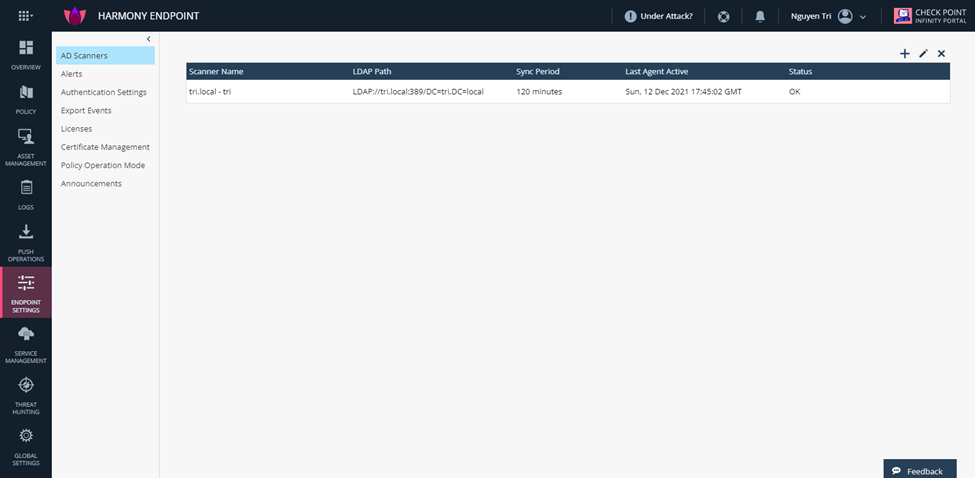
Task: Select Endpoint Settings sliders icon
Action: point(25,283)
